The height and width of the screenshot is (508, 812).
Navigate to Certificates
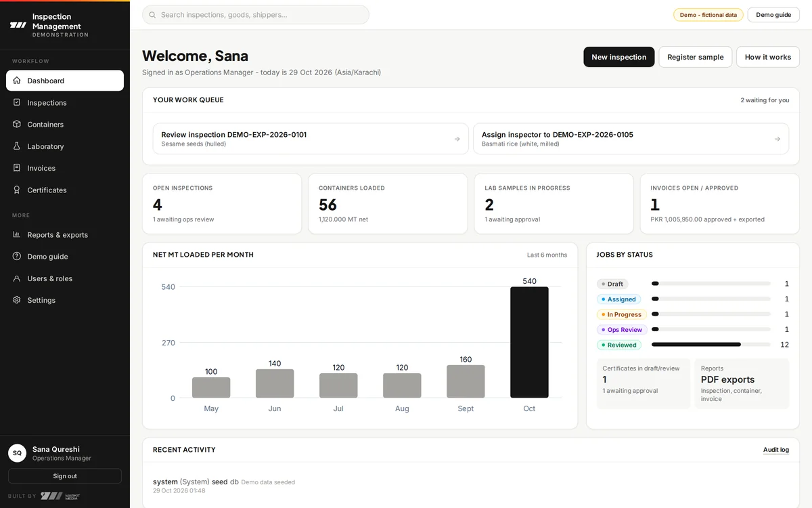[65, 190]
